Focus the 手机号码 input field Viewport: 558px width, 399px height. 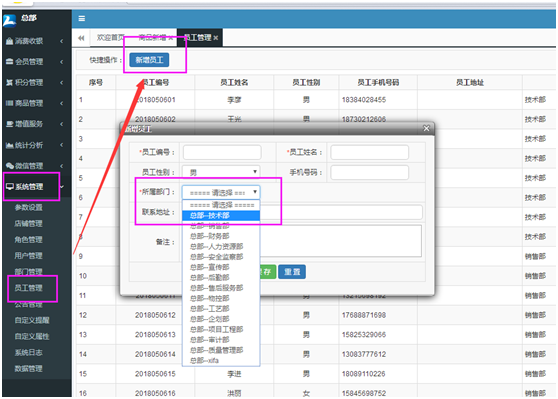pos(369,172)
